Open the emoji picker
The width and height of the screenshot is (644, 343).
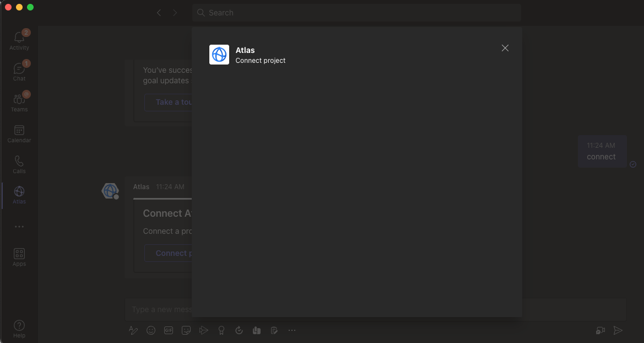[151, 330]
